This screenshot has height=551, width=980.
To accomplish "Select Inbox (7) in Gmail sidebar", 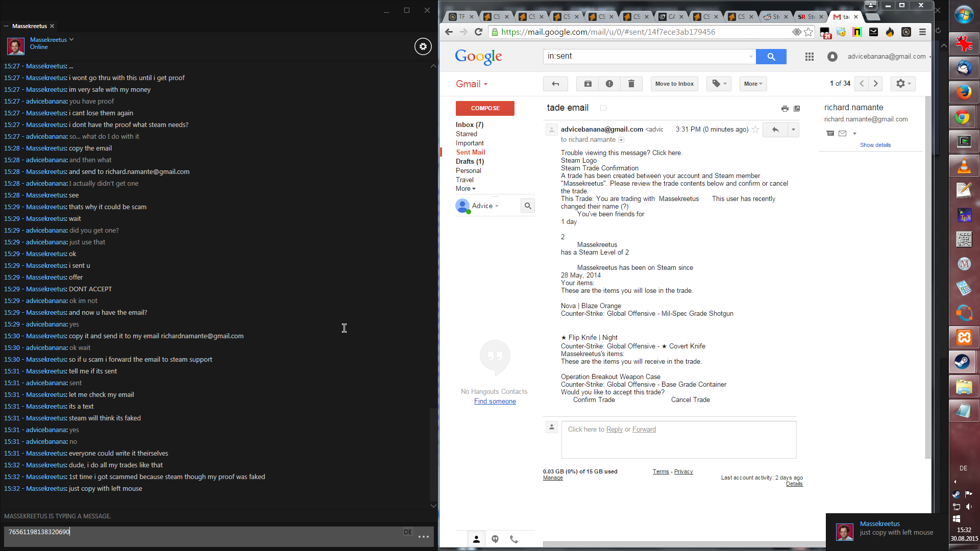I will (x=469, y=124).
